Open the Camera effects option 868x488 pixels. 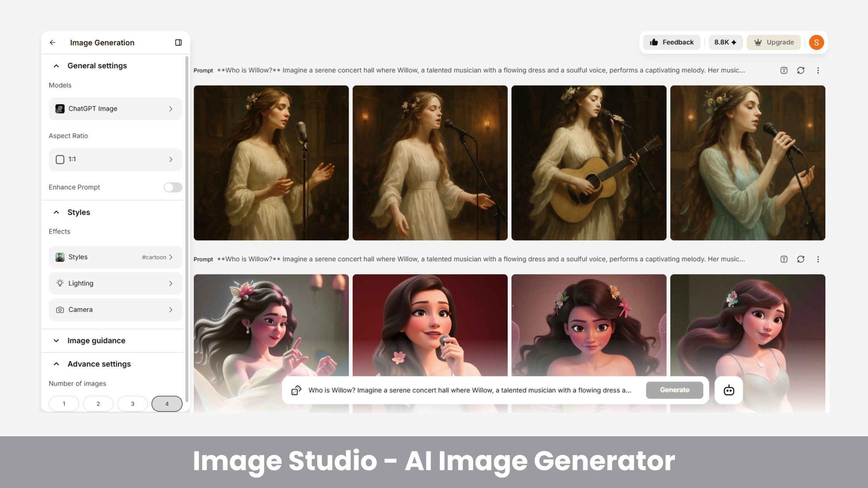(x=115, y=310)
